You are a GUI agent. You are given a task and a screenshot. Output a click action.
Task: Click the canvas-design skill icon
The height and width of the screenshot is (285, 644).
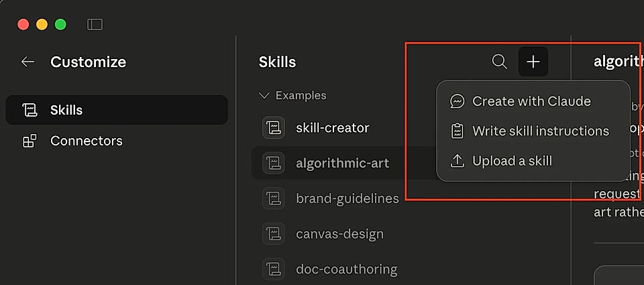pos(273,234)
